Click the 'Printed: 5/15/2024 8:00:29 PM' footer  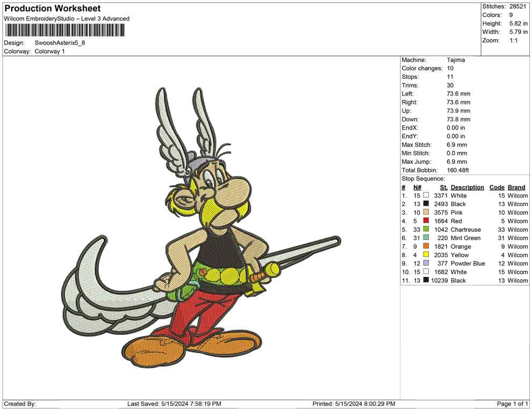(x=354, y=404)
